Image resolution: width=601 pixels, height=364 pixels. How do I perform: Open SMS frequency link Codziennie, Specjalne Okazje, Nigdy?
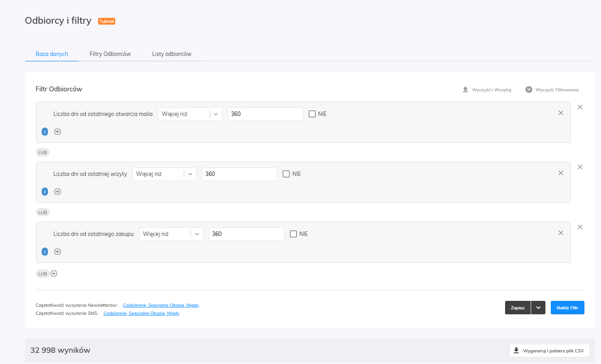(x=142, y=313)
